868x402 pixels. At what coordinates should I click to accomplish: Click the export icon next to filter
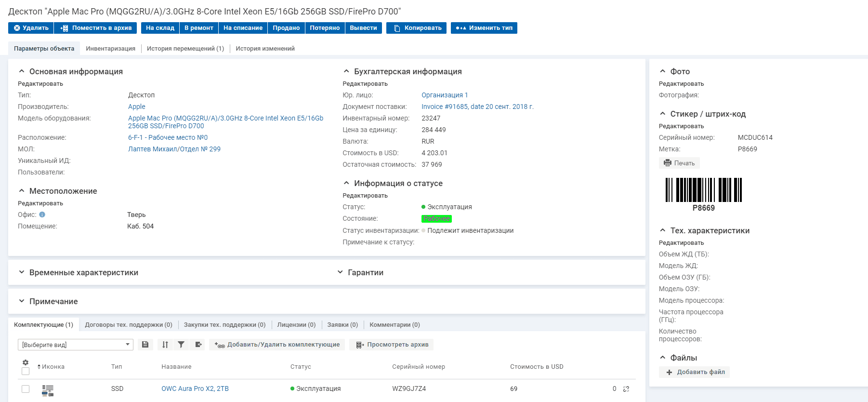coord(198,345)
